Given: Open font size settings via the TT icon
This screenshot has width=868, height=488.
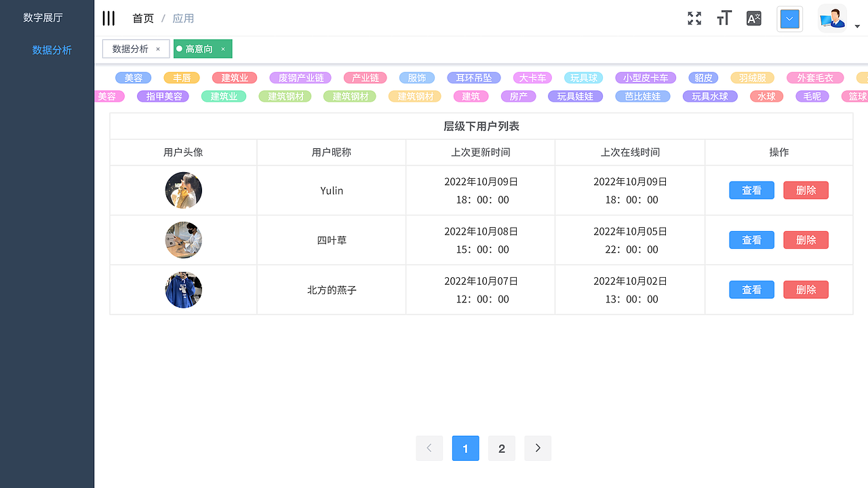Looking at the screenshot, I should click(724, 18).
